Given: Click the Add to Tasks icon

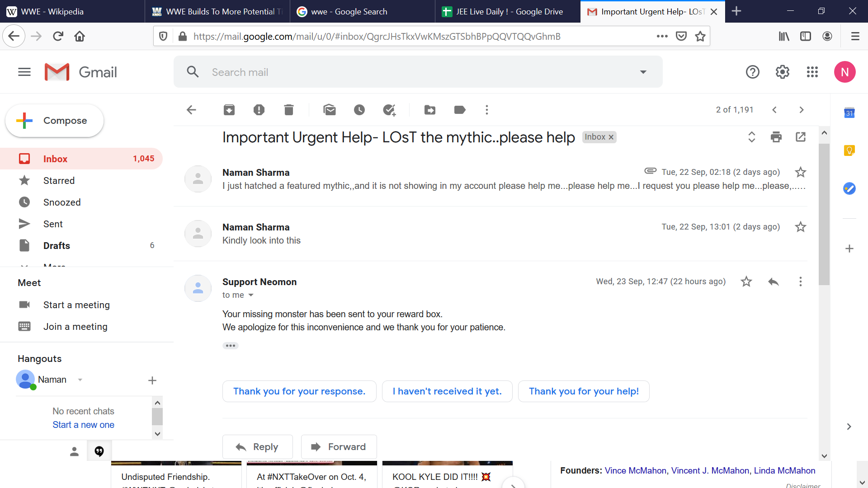Looking at the screenshot, I should pyautogui.click(x=389, y=110).
